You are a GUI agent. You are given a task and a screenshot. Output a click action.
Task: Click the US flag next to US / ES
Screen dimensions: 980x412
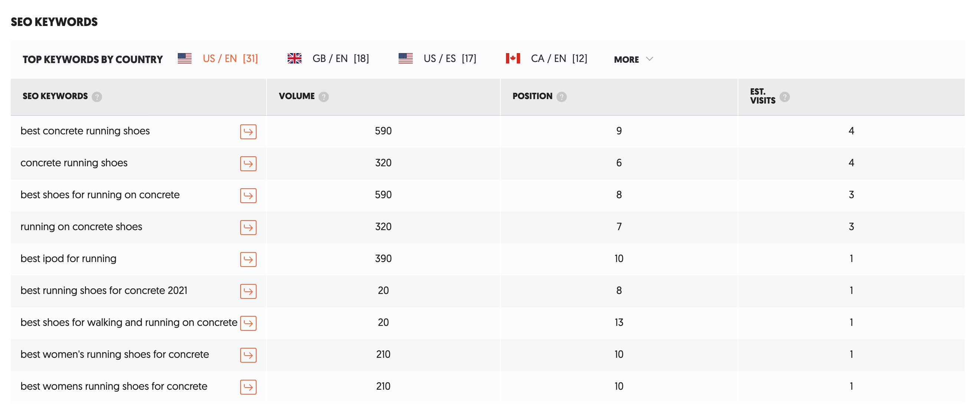pyautogui.click(x=405, y=58)
